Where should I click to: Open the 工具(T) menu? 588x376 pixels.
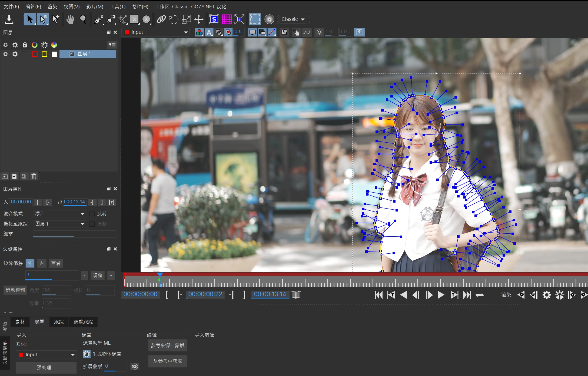117,6
